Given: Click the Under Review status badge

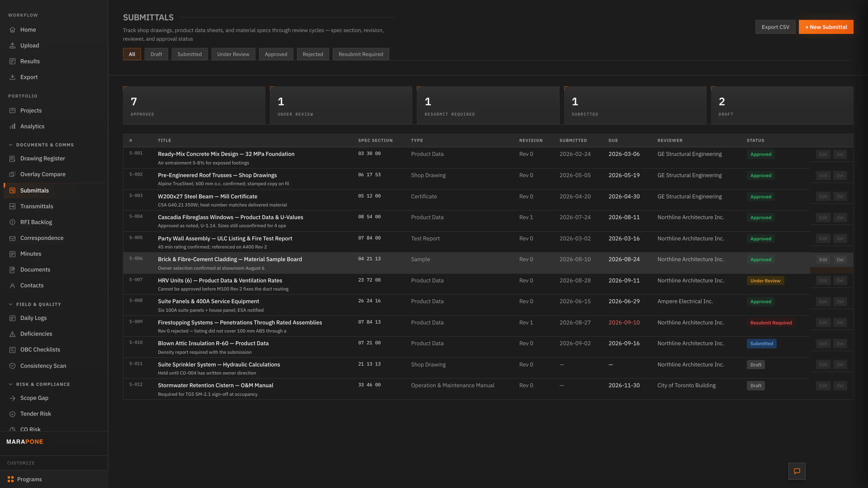Looking at the screenshot, I should (x=765, y=281).
